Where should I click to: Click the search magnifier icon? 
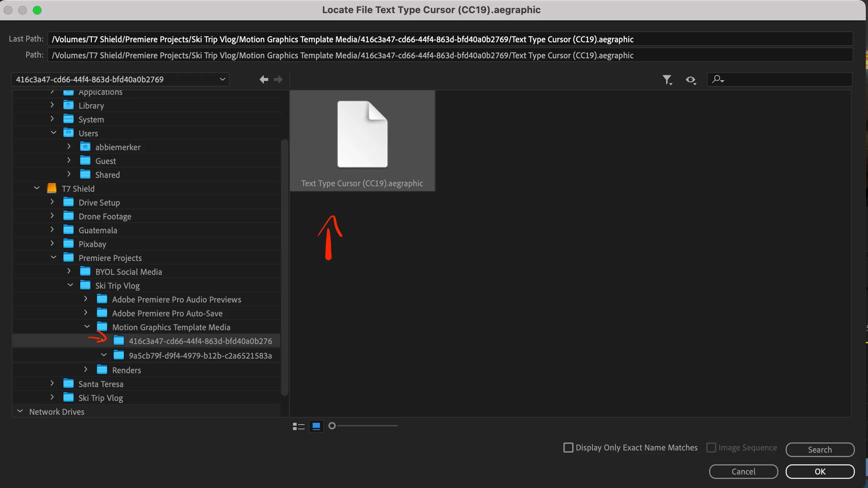718,79
